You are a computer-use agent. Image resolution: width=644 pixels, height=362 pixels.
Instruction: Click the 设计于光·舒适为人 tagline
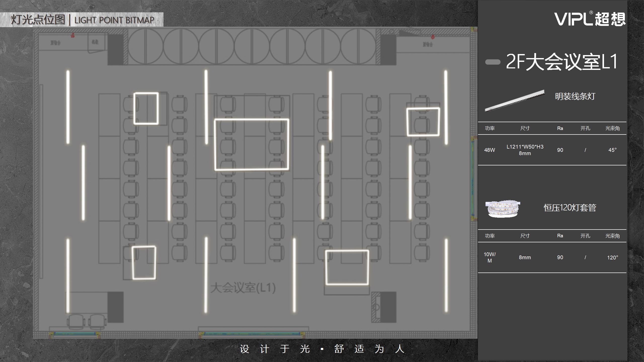(322, 349)
